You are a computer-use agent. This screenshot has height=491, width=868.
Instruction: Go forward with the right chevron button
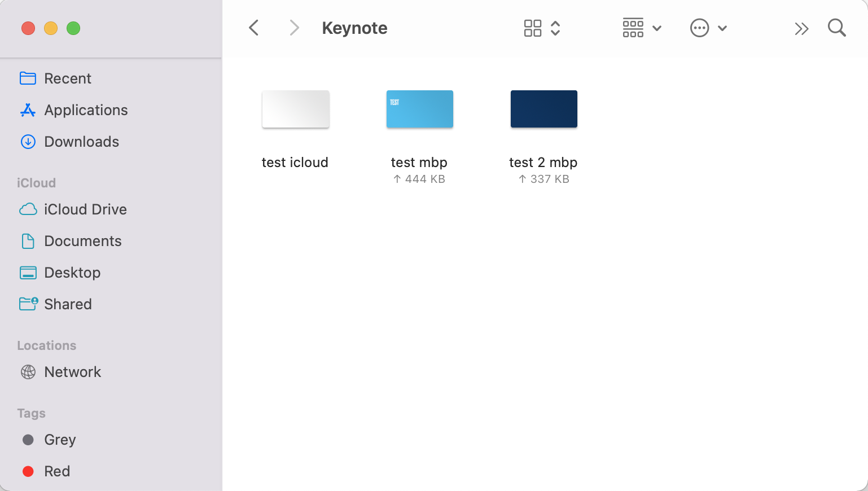click(x=294, y=28)
